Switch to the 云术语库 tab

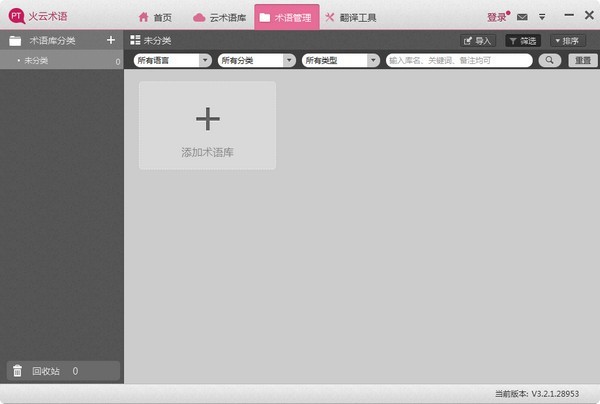pos(220,17)
